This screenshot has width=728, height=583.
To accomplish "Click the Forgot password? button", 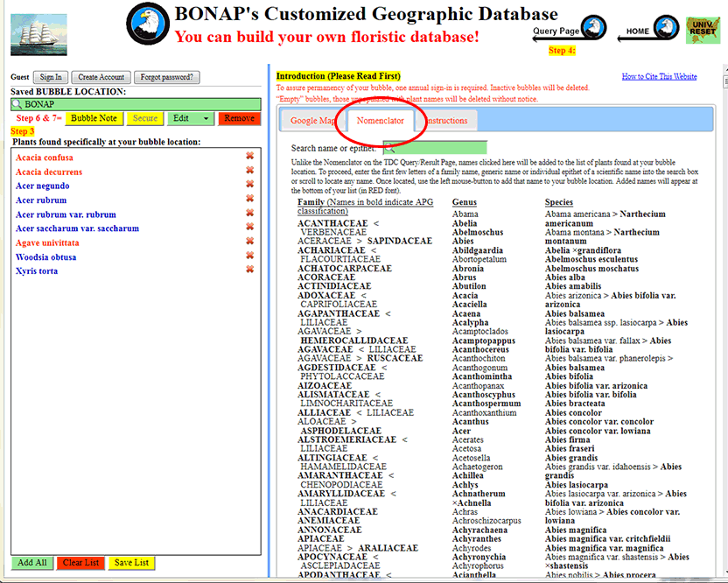I will (x=166, y=77).
